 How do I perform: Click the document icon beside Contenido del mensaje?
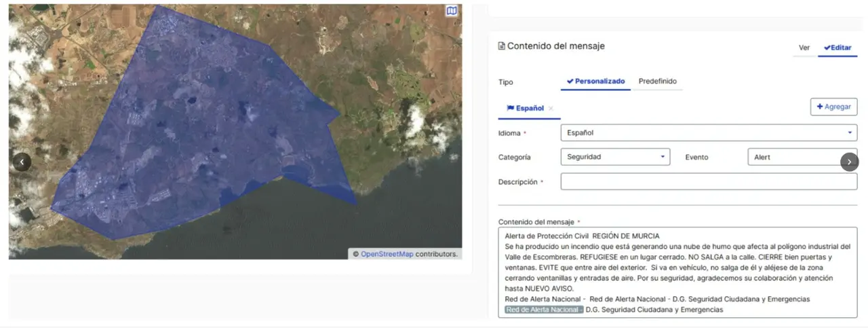[x=502, y=46]
